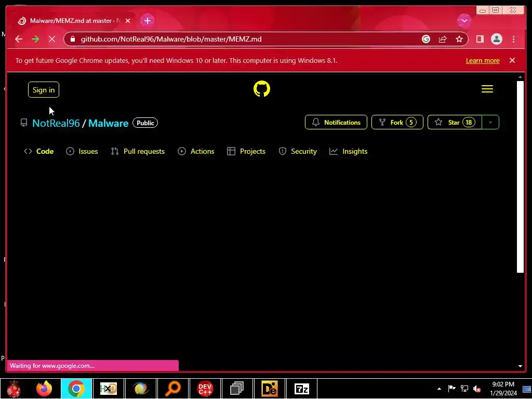Switch to the Issues tab
The height and width of the screenshot is (399, 532).
(x=82, y=151)
